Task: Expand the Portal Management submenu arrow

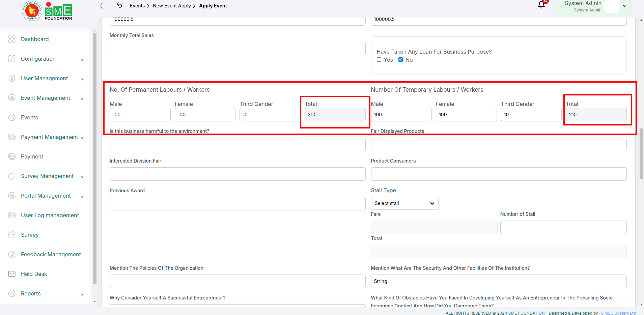Action: click(82, 197)
